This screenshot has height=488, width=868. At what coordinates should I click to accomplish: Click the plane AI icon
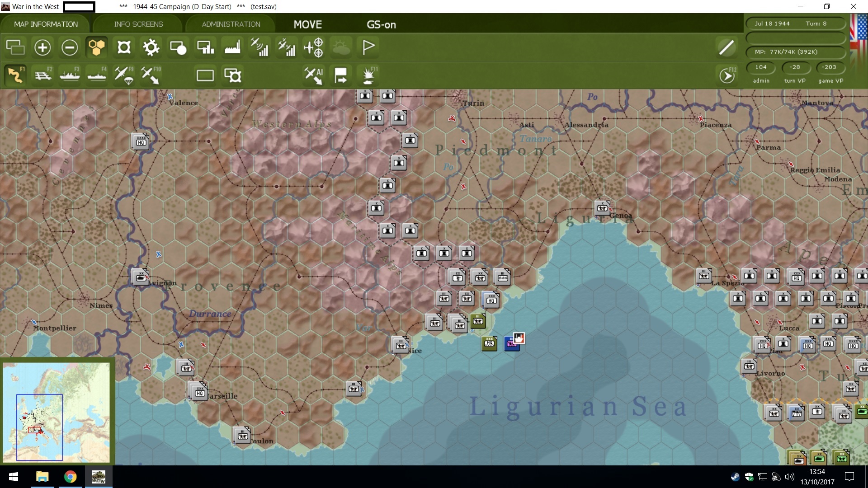pos(314,75)
